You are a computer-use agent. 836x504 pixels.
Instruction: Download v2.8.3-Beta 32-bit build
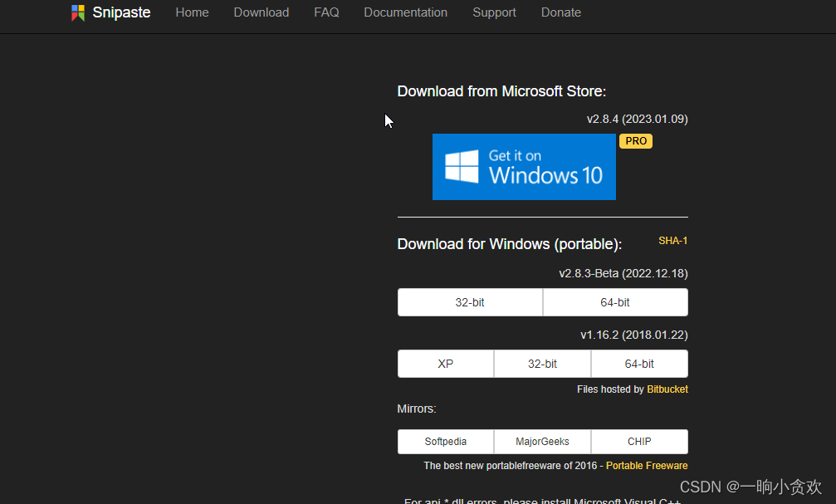point(470,302)
